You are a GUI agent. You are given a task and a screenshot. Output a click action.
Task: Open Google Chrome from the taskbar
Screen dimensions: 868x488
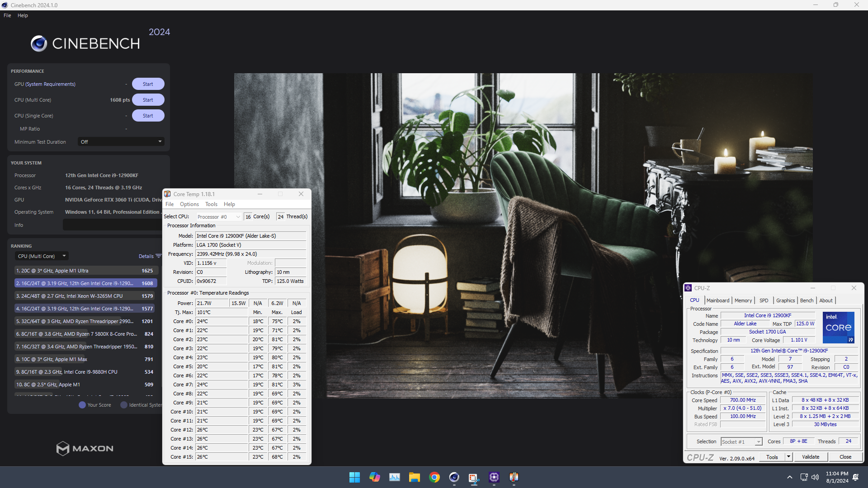[x=434, y=477]
